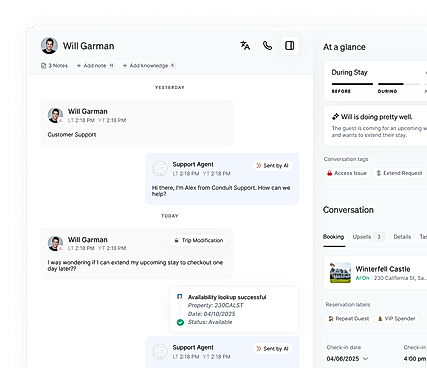Open the check-in date dropdown chevron
Screen dimensions: 427x368
pos(365,359)
